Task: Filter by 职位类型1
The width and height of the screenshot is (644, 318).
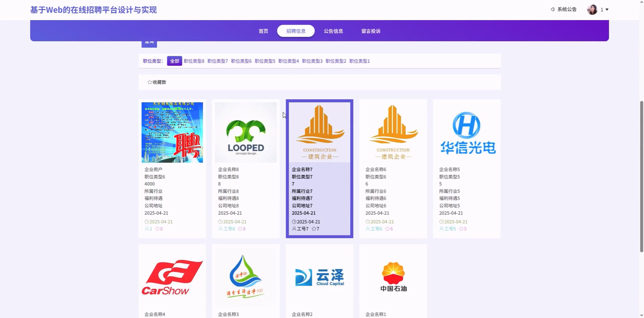Action: [x=359, y=61]
